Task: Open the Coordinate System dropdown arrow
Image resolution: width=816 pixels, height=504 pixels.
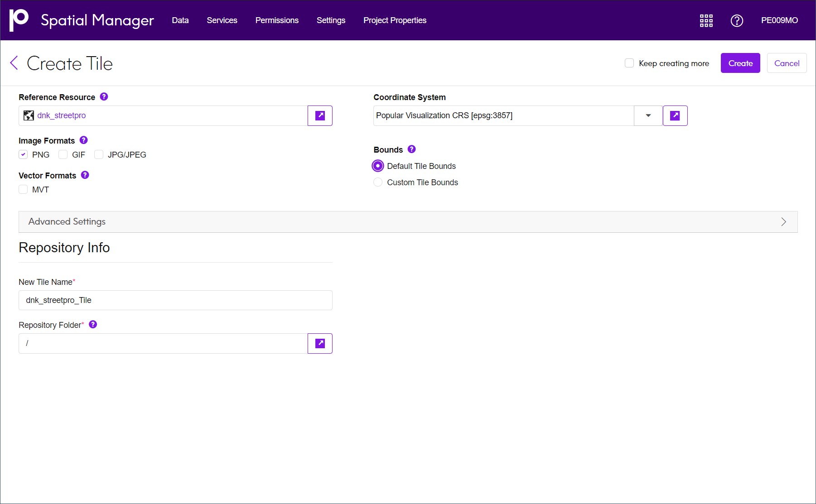Action: point(648,115)
